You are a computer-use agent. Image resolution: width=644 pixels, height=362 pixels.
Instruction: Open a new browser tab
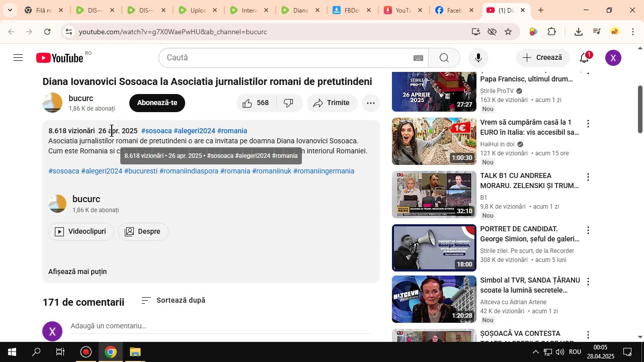tap(541, 10)
